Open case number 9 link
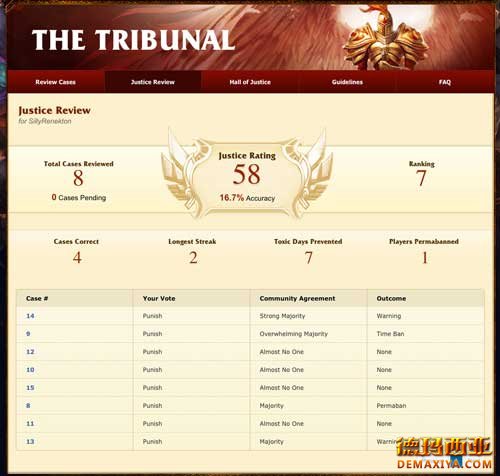This screenshot has height=476, width=500. (x=28, y=334)
